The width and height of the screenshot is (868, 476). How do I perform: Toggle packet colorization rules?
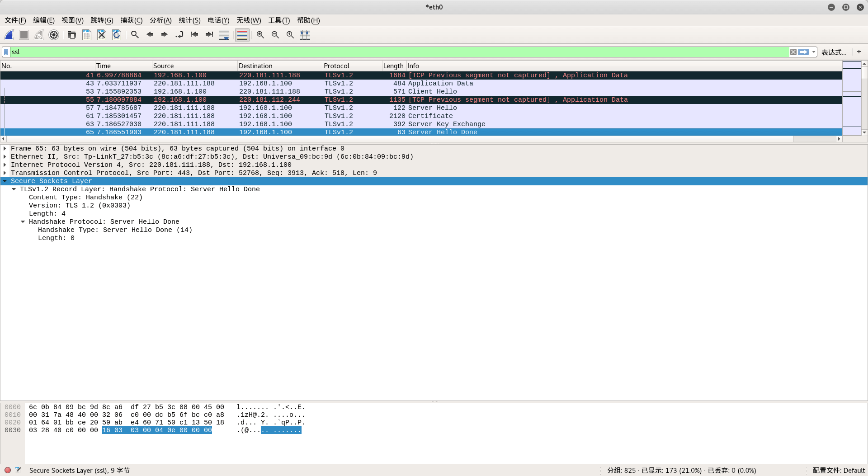242,35
